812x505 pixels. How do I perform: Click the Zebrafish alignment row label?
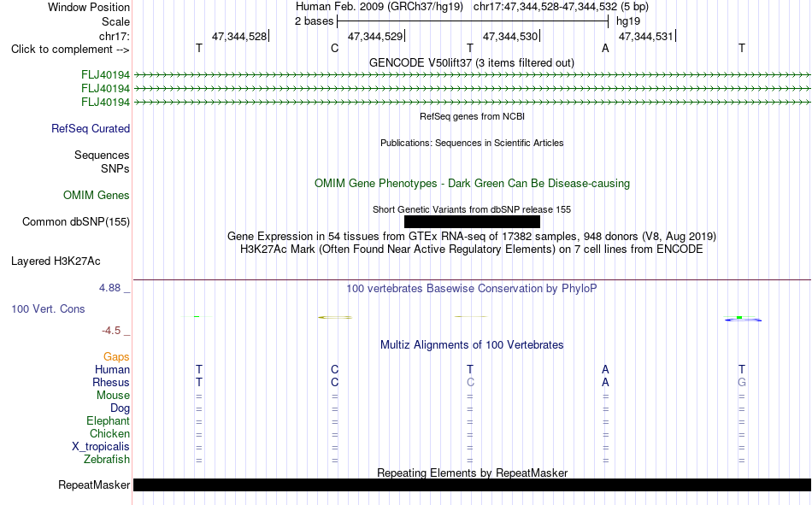pos(107,460)
